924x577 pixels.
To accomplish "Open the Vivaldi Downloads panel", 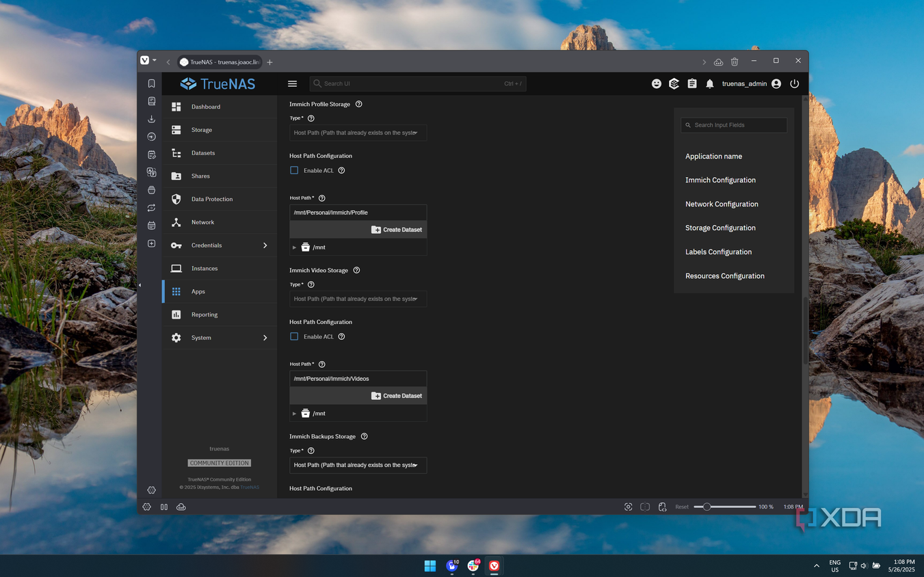I will click(x=151, y=119).
